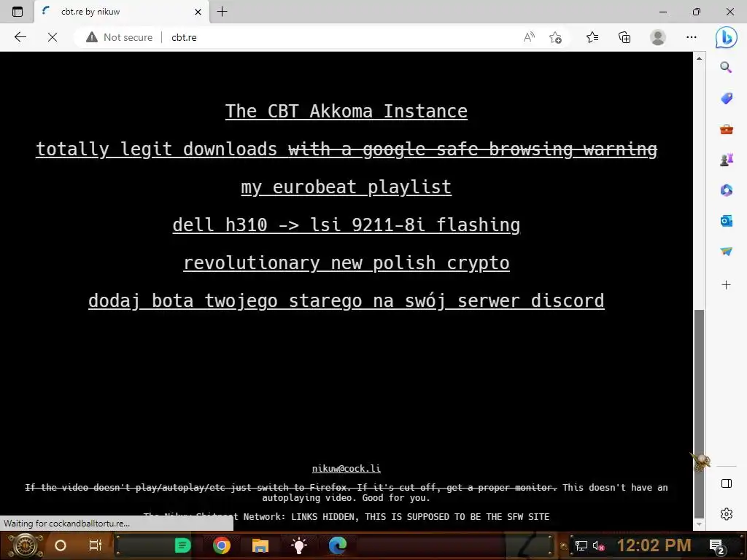747x560 pixels.
Task: Open Bing chat sidebar button
Action: (726, 37)
